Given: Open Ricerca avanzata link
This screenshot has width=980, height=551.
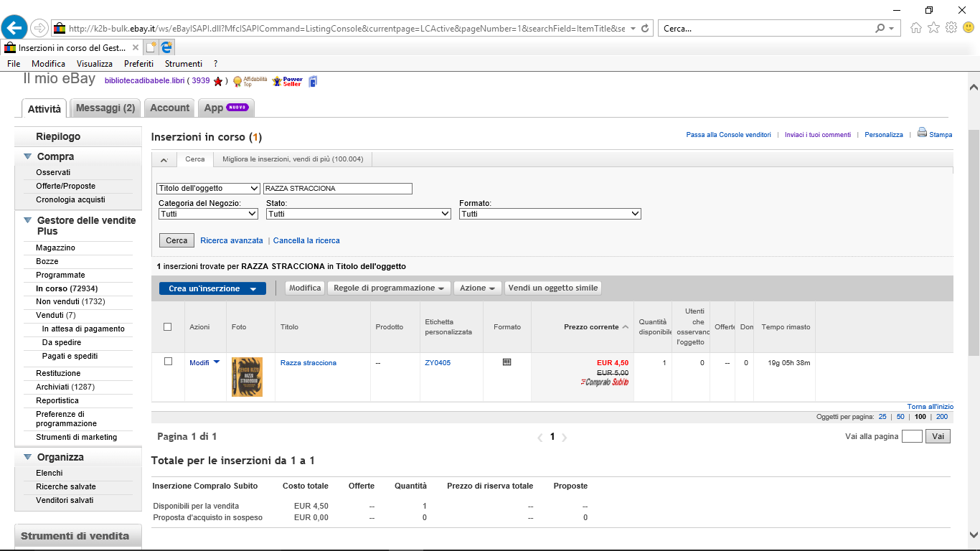Looking at the screenshot, I should pyautogui.click(x=232, y=240).
